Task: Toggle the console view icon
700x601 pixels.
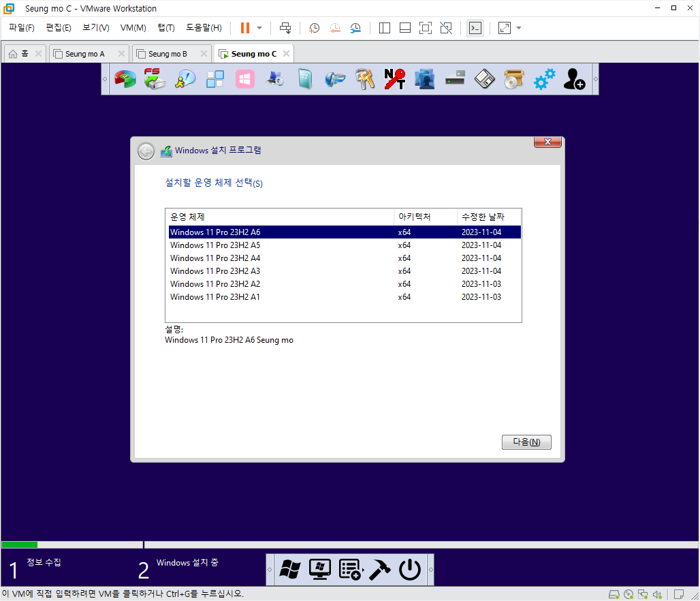Action: [475, 28]
